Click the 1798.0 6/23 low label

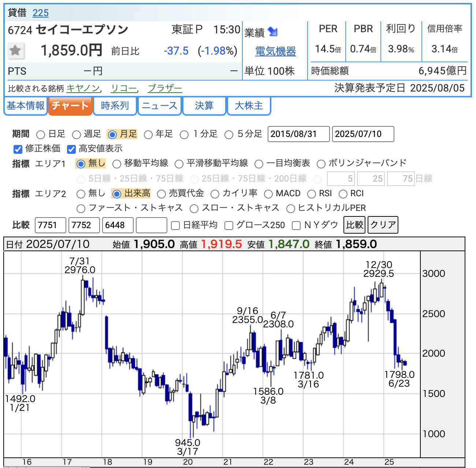(x=399, y=379)
